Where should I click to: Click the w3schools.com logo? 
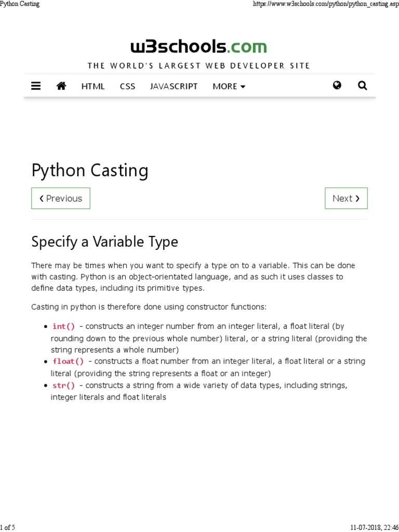coord(198,47)
